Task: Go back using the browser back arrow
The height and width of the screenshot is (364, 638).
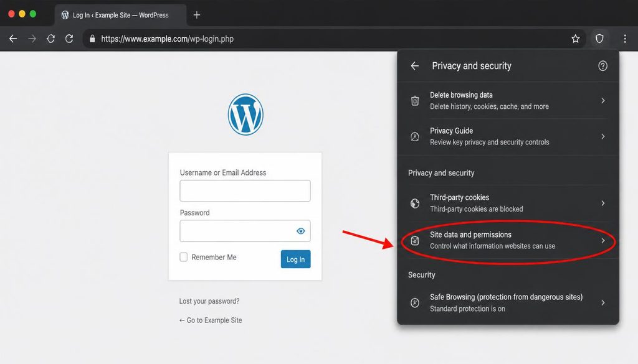Action: click(13, 39)
